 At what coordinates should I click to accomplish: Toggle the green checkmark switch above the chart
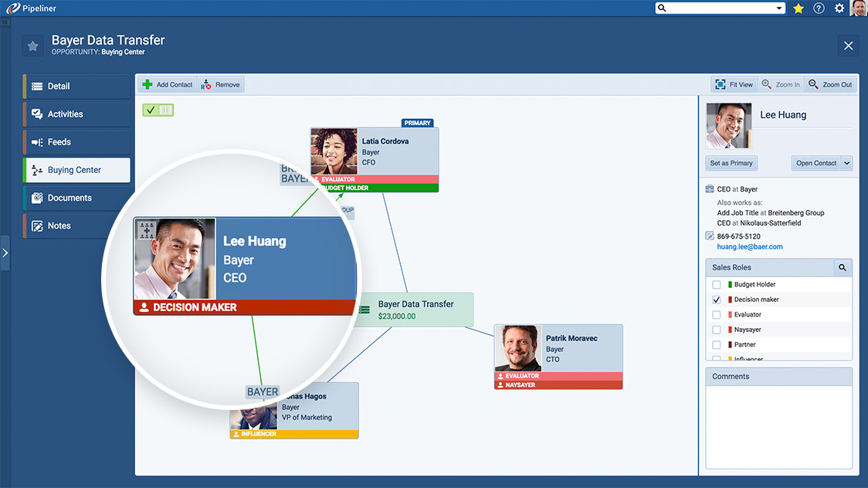point(158,110)
